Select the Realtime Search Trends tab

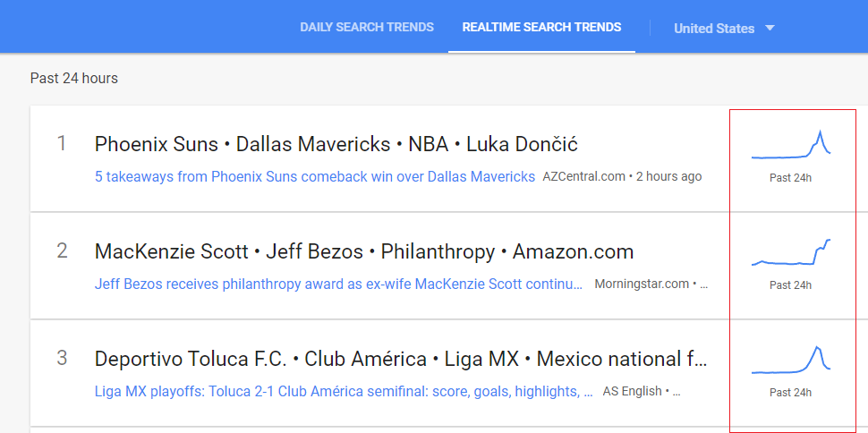point(541,27)
